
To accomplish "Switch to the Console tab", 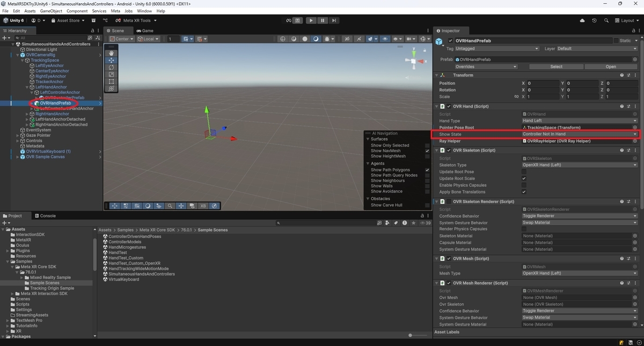I will click(x=45, y=216).
